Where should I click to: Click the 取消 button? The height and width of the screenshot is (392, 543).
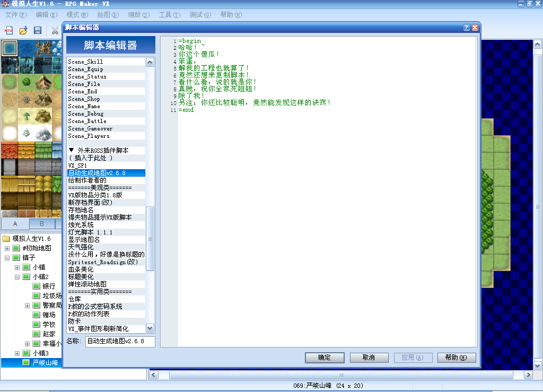pos(369,358)
